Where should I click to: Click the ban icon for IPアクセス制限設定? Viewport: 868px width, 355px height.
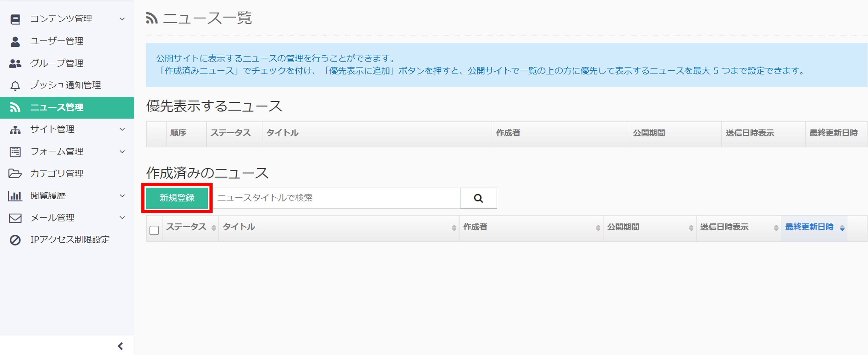[x=15, y=240]
